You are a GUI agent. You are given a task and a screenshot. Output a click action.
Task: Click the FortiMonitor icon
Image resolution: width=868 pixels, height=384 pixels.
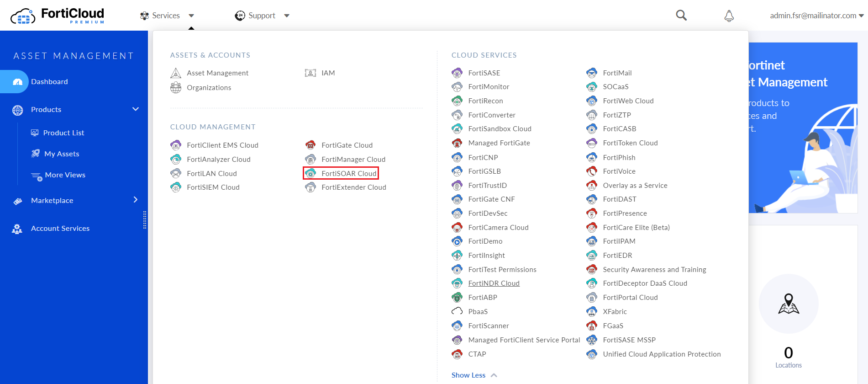point(457,87)
